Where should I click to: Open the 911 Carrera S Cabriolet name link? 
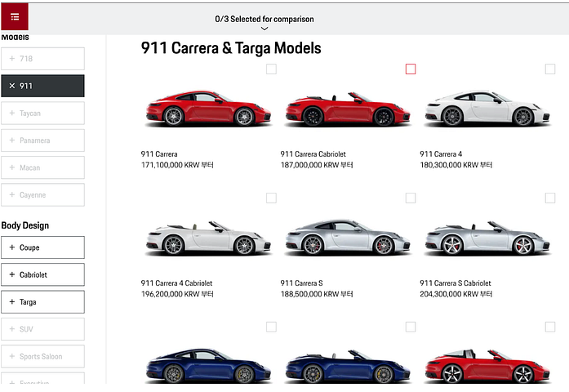coord(456,283)
